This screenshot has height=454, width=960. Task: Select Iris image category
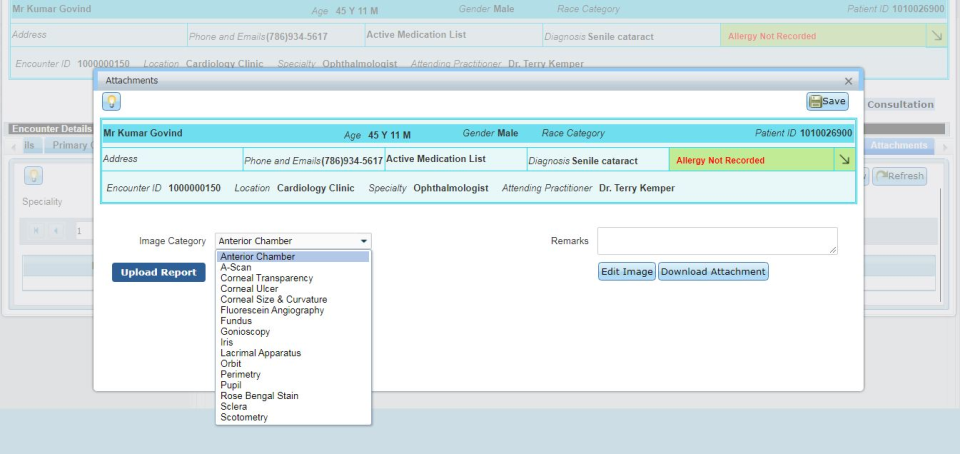293,343
